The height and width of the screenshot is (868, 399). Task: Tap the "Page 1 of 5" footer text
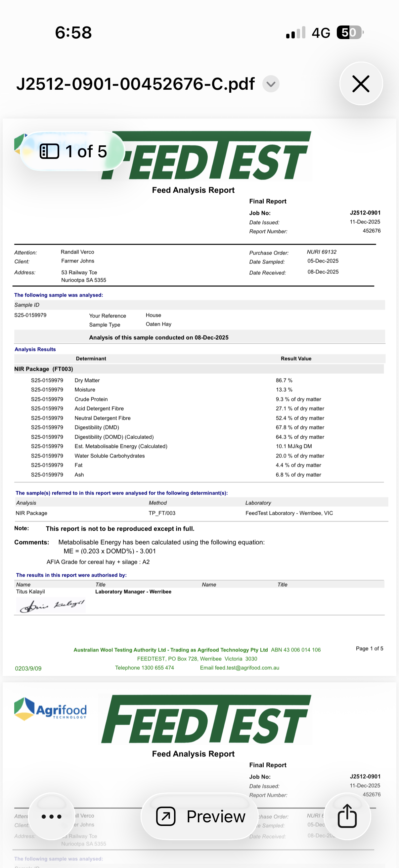point(369,648)
